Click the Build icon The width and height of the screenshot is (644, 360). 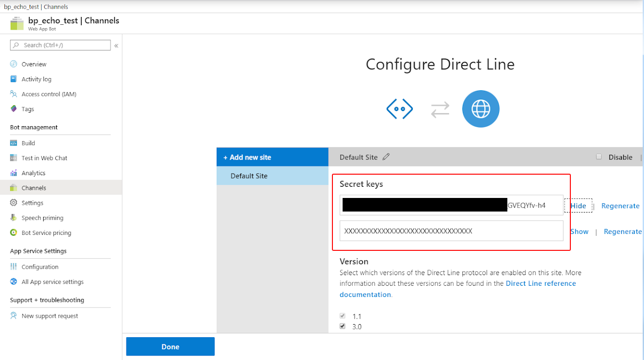pos(14,143)
